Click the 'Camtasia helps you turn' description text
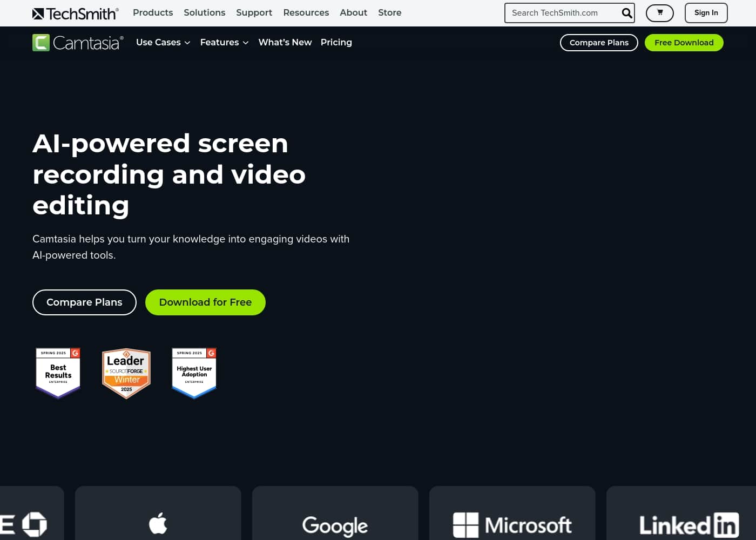The width and height of the screenshot is (756, 540). [191, 247]
